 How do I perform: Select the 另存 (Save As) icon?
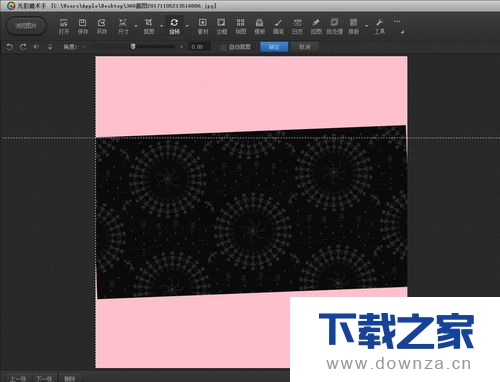[x=102, y=27]
